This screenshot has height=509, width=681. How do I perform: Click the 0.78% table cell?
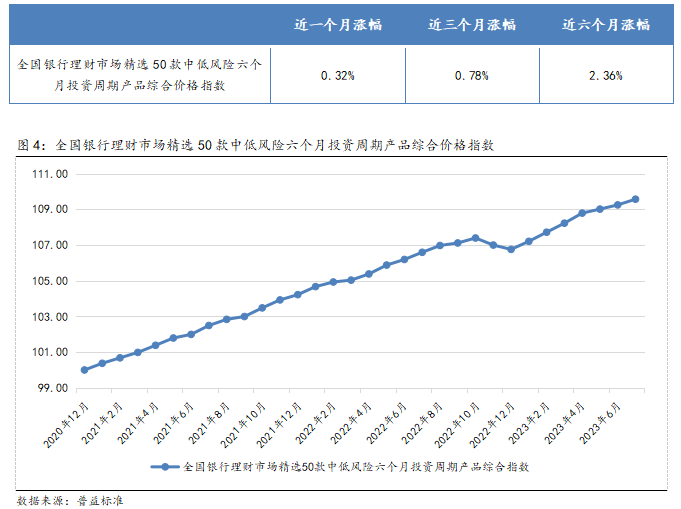click(471, 75)
